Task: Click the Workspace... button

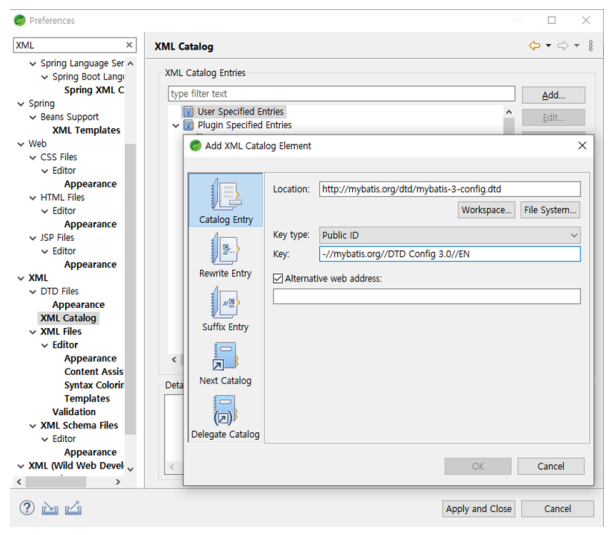Action: pyautogui.click(x=486, y=210)
